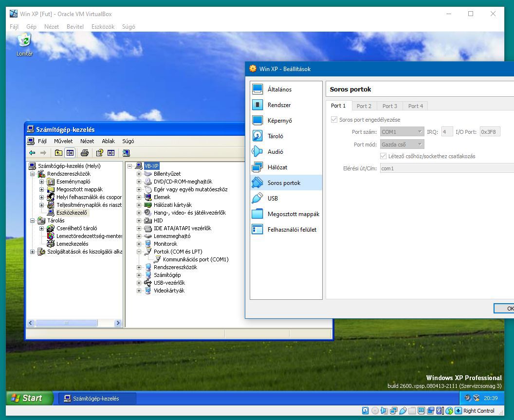This screenshot has width=514, height=420.
Task: Open VirtualBox Eszközök menu
Action: tap(103, 27)
